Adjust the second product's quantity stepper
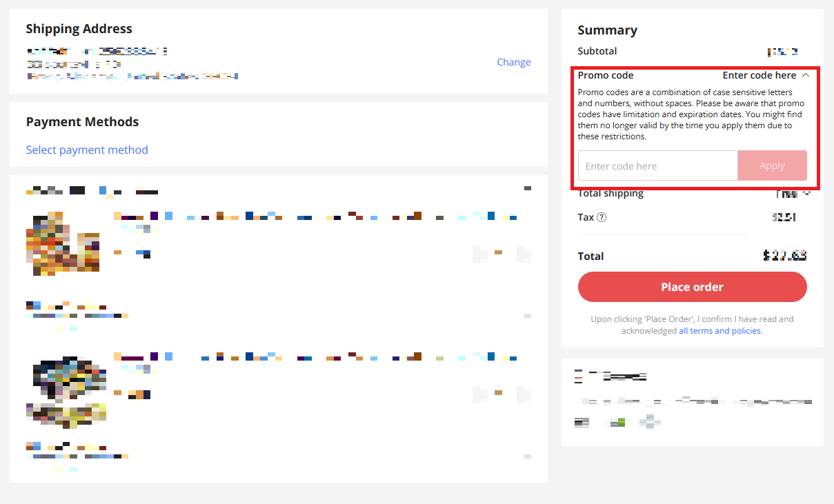This screenshot has width=834, height=504. click(x=502, y=394)
